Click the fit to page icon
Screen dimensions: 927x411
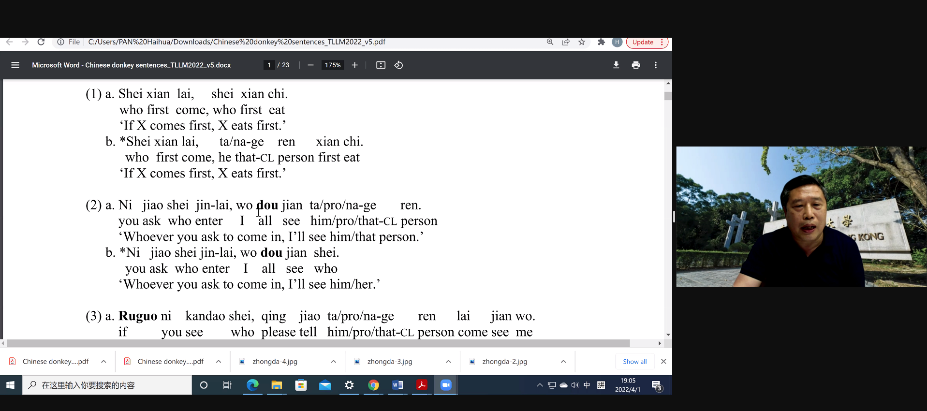pyautogui.click(x=380, y=65)
